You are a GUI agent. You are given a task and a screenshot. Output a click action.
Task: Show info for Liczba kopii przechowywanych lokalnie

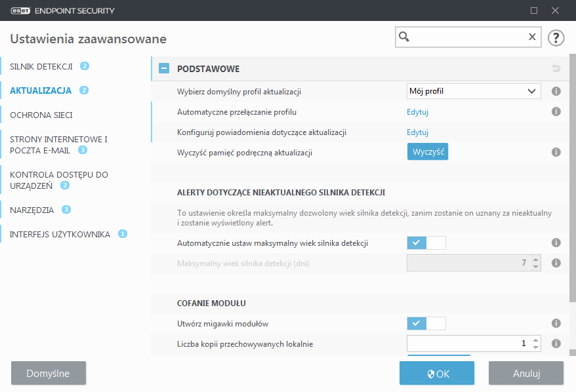(556, 343)
